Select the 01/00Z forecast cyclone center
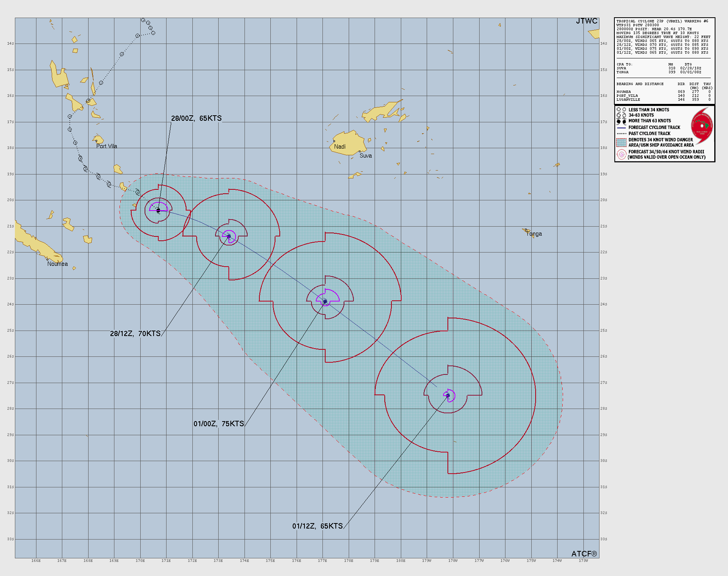 325,301
